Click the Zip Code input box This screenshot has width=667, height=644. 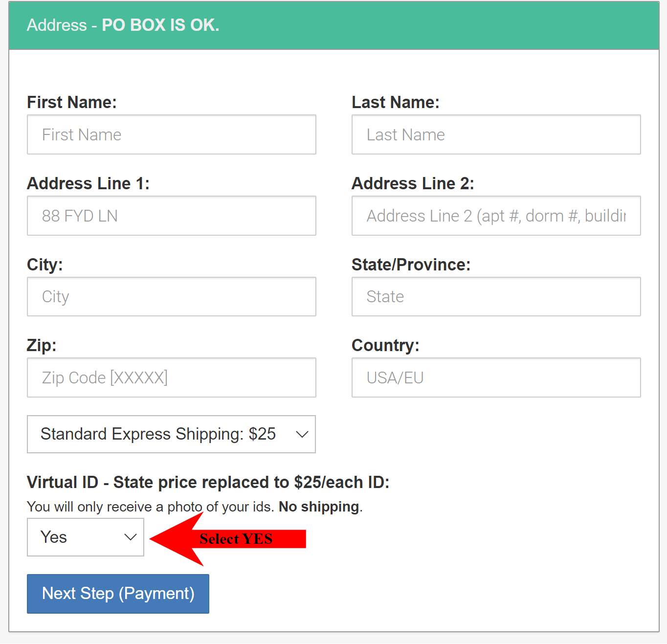[171, 378]
